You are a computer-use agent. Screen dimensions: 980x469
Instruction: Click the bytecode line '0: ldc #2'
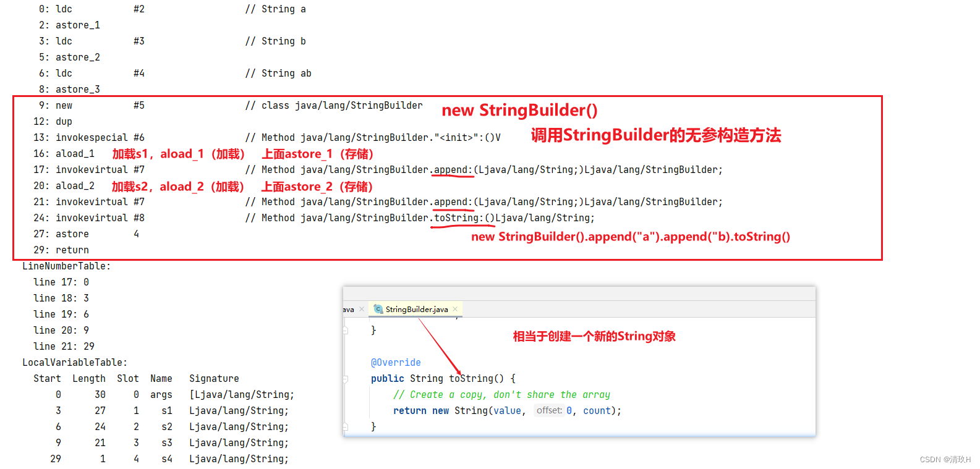coord(92,9)
